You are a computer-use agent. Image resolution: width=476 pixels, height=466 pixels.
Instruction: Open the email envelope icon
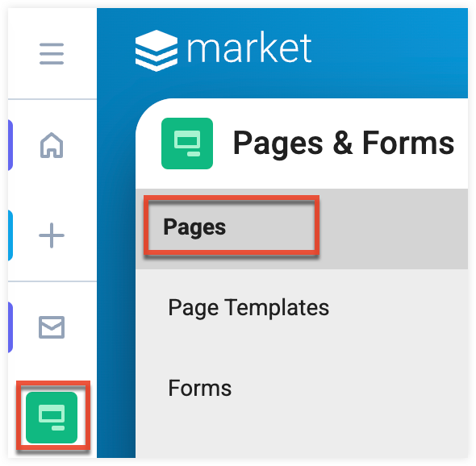coord(52,327)
